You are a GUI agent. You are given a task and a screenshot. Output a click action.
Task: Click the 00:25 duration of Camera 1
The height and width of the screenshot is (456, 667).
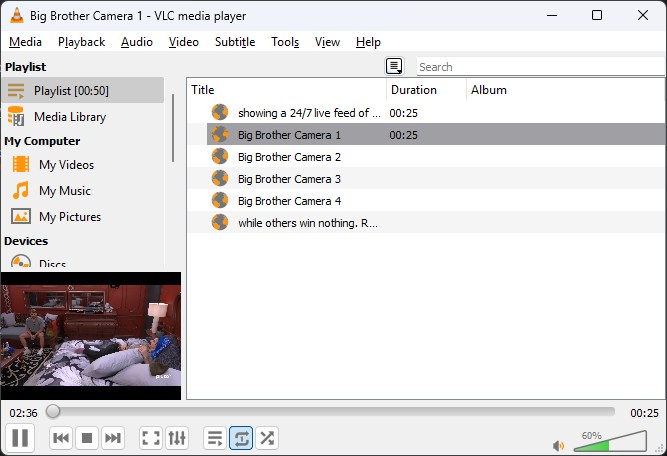click(404, 135)
